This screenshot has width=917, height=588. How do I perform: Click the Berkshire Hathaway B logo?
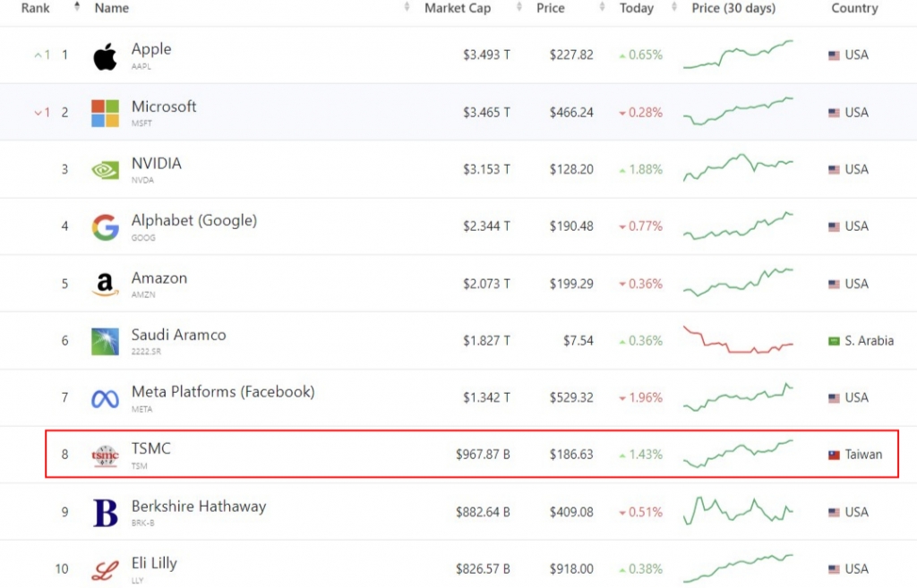pyautogui.click(x=105, y=513)
